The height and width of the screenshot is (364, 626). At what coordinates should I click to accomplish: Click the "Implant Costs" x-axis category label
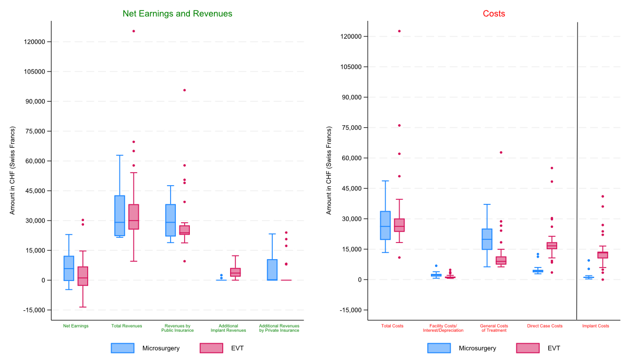tap(596, 326)
